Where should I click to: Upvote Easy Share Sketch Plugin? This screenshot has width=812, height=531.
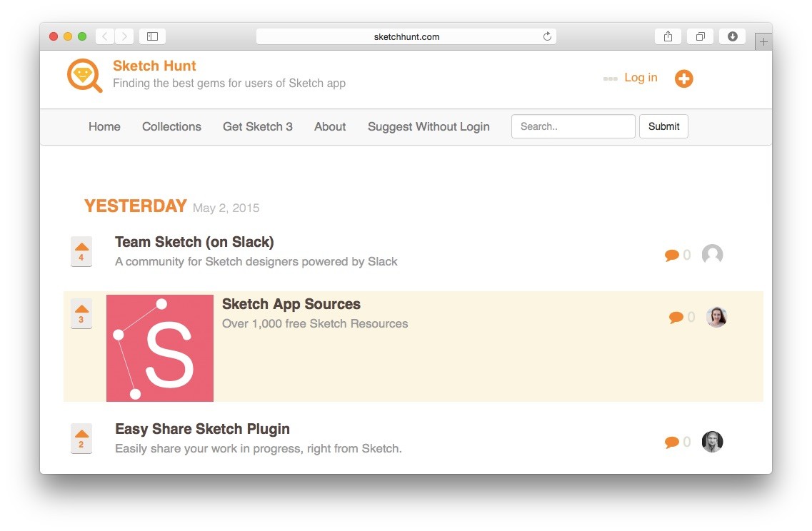pos(81,438)
